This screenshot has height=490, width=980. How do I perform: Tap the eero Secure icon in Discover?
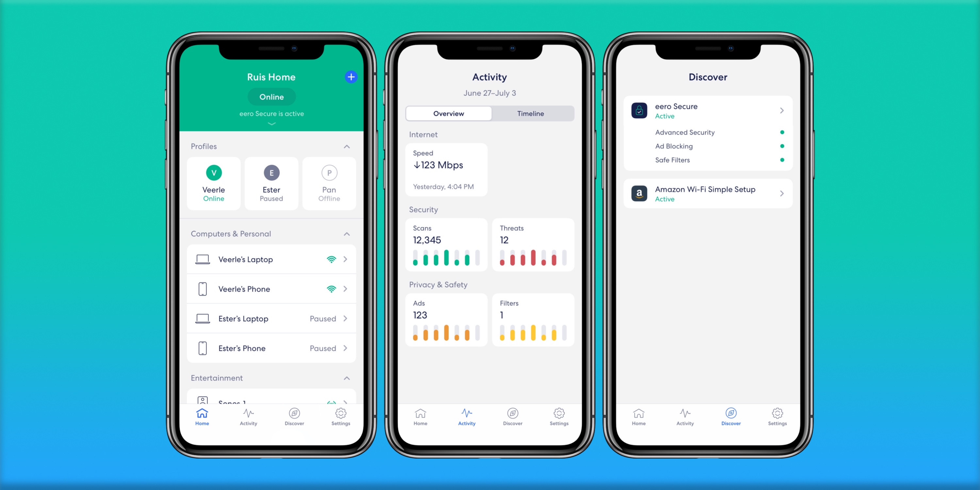(x=639, y=111)
